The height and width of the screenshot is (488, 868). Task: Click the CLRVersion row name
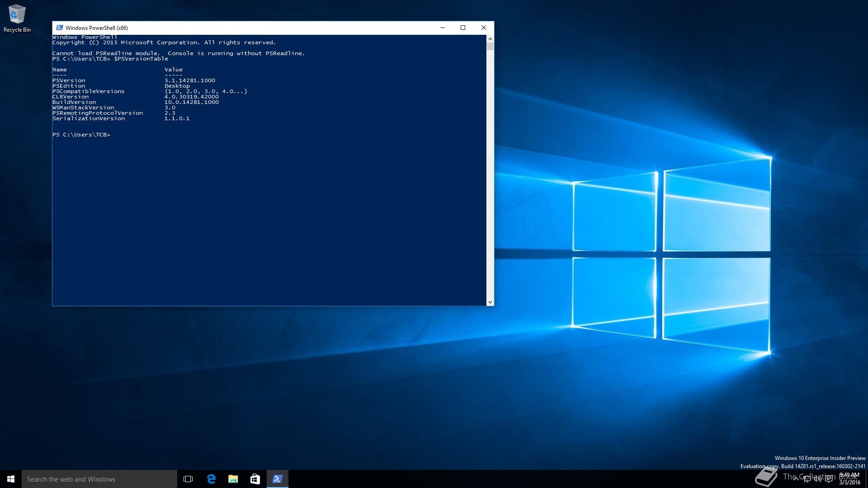(71, 97)
